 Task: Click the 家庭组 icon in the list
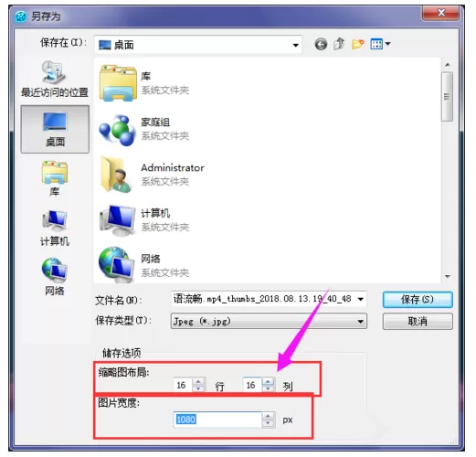[117, 130]
